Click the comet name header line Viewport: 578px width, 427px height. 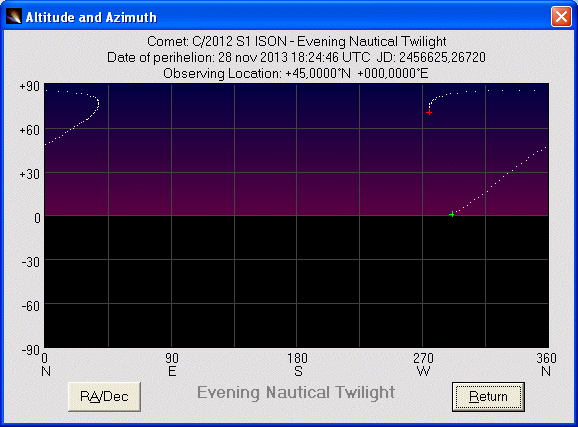pos(296,41)
